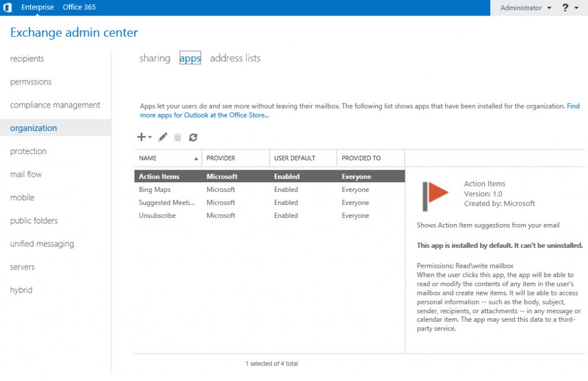Open public folders section
This screenshot has width=588, height=381.
click(x=34, y=221)
